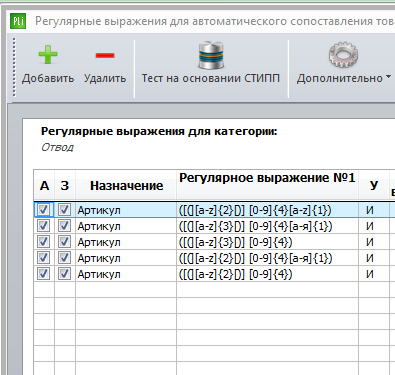The image size is (395, 375).
Task: Click the red minus Удалить icon
Action: 105,55
